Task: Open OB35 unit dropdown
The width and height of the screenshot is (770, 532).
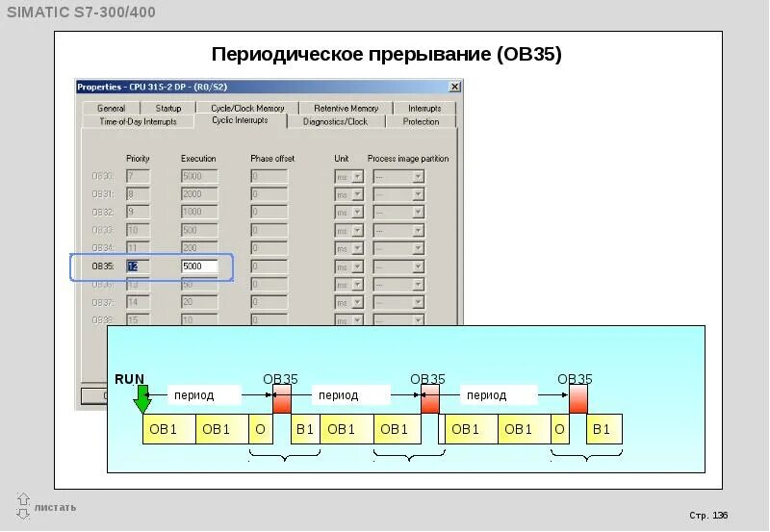Action: [x=357, y=266]
